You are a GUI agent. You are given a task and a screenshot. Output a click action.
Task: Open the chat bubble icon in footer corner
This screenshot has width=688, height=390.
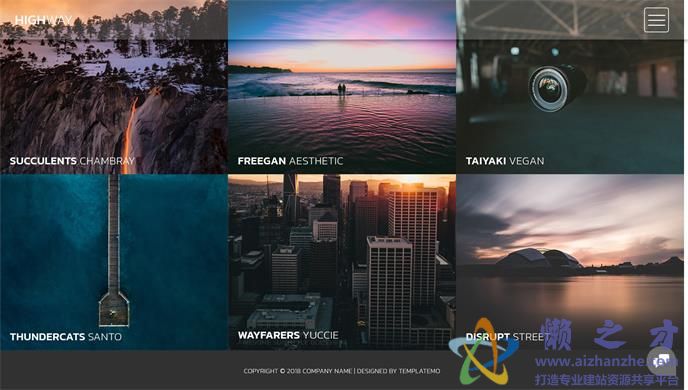pyautogui.click(x=663, y=361)
